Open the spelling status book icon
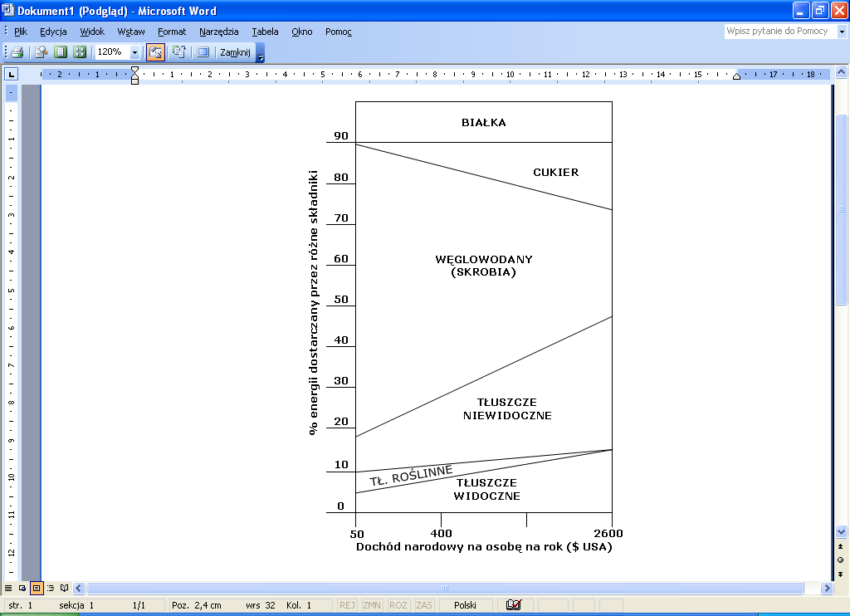 [513, 605]
